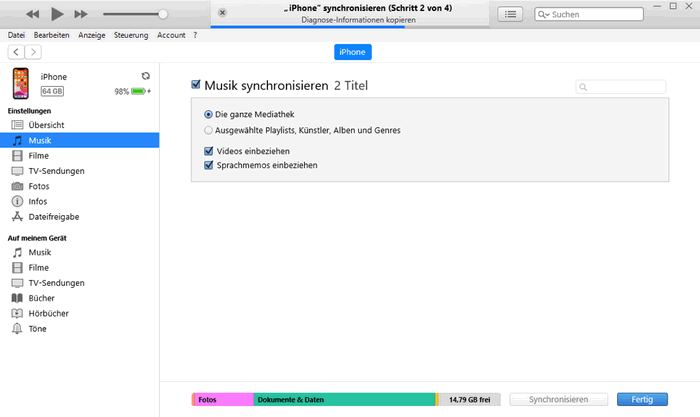Toggle the Sprachmemos einbeziehen checkbox
This screenshot has height=417, width=700.
(x=208, y=165)
